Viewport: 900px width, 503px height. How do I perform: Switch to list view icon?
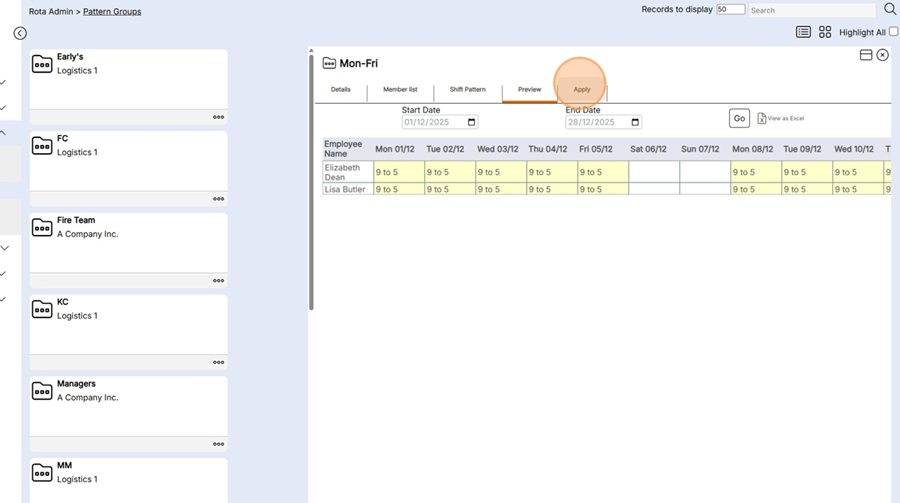pos(803,32)
